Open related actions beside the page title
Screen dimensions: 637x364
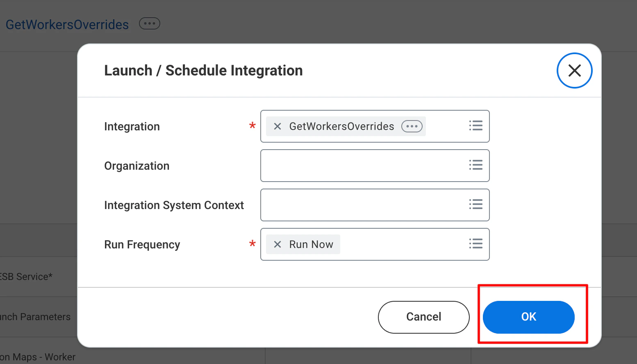pyautogui.click(x=150, y=24)
